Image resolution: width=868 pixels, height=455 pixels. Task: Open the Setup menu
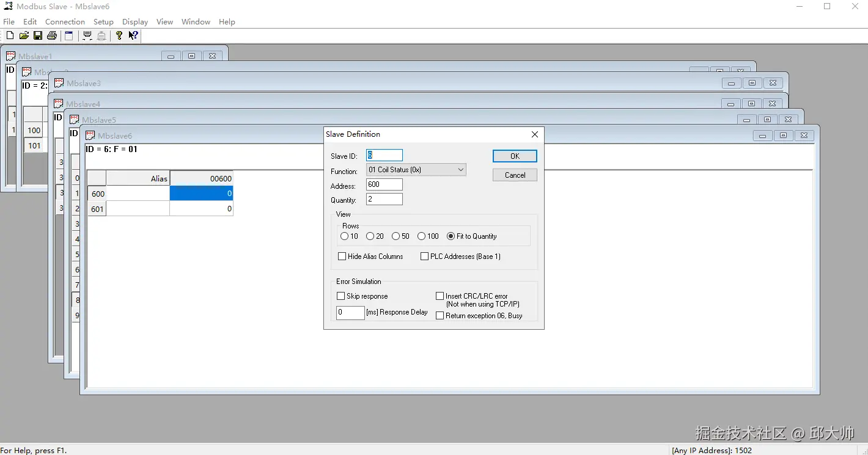click(x=103, y=21)
